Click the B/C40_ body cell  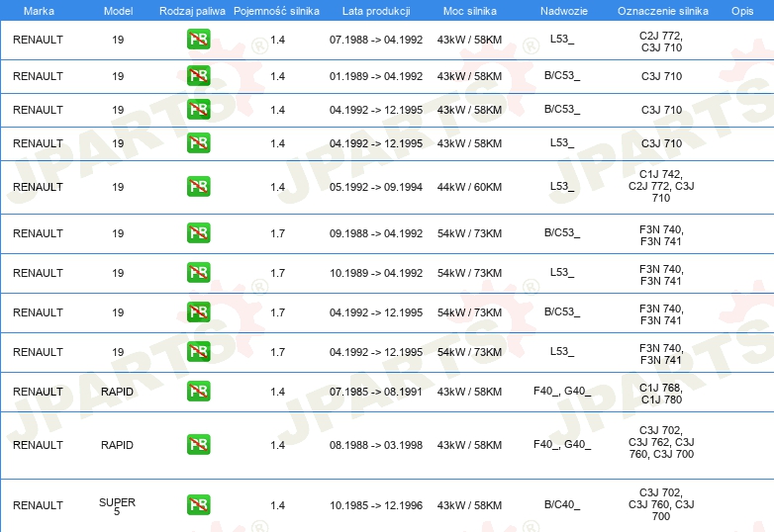click(x=562, y=505)
